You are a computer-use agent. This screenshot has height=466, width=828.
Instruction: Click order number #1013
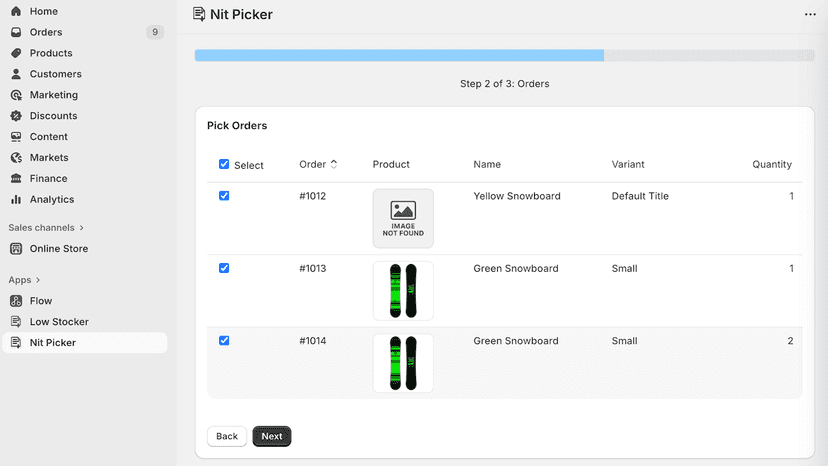click(x=313, y=268)
